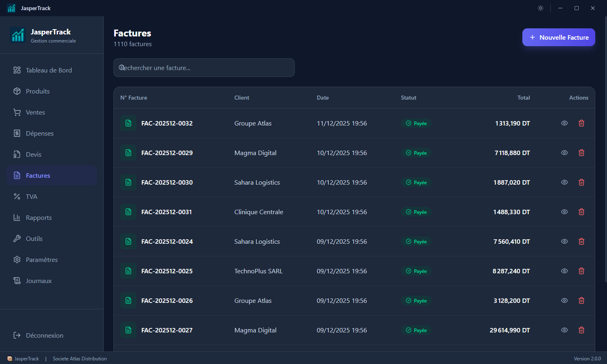
Task: View the Journaux logs page
Action: click(51, 281)
